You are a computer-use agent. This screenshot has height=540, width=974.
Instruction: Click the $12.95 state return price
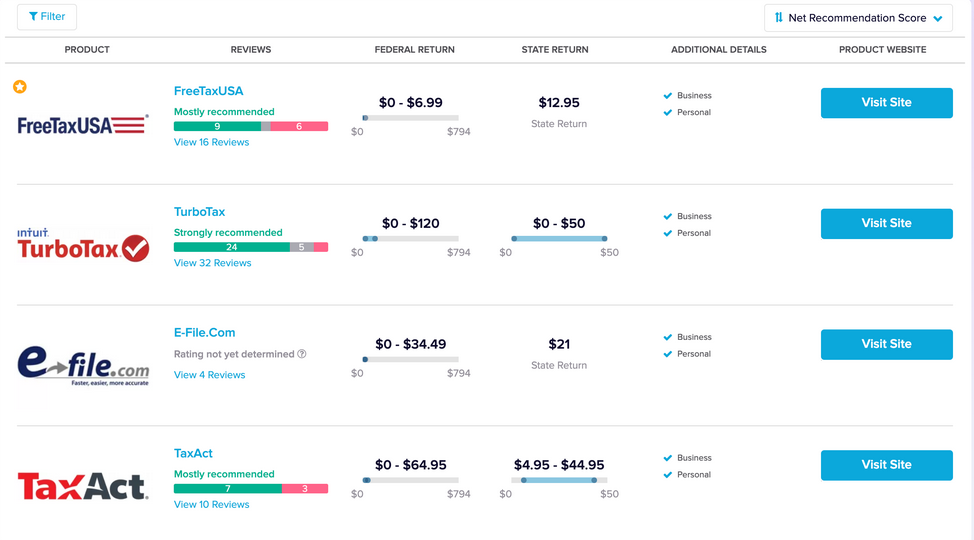(x=559, y=103)
